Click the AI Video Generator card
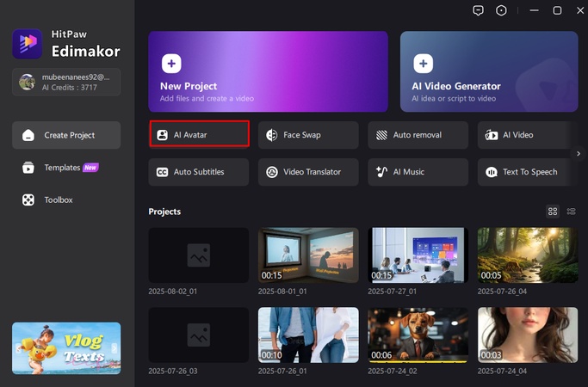 (x=489, y=71)
